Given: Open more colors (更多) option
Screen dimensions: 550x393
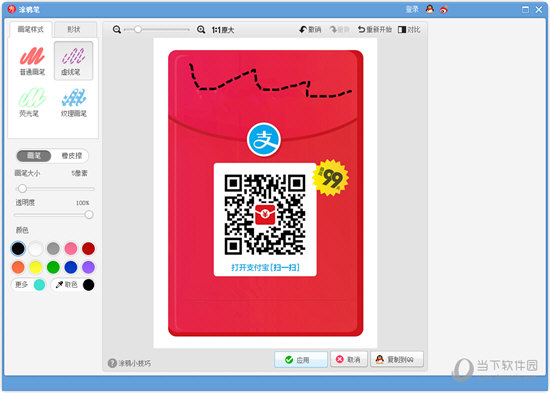Looking at the screenshot, I should pos(22,285).
